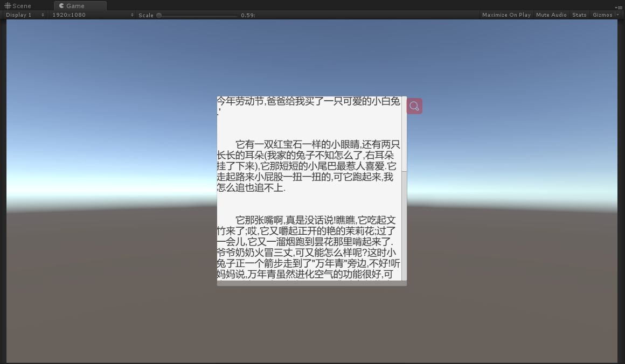Click the Unity Game tab icon

[61, 5]
